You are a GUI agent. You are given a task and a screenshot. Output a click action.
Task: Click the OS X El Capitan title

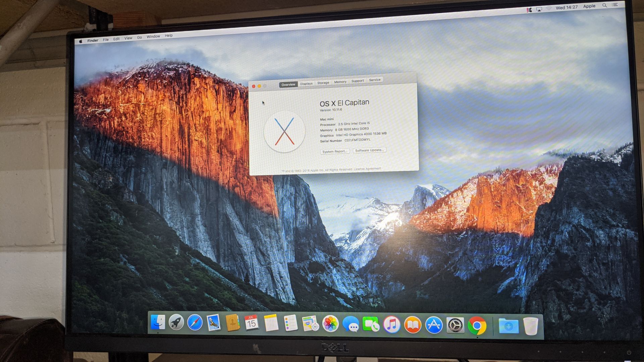click(344, 103)
